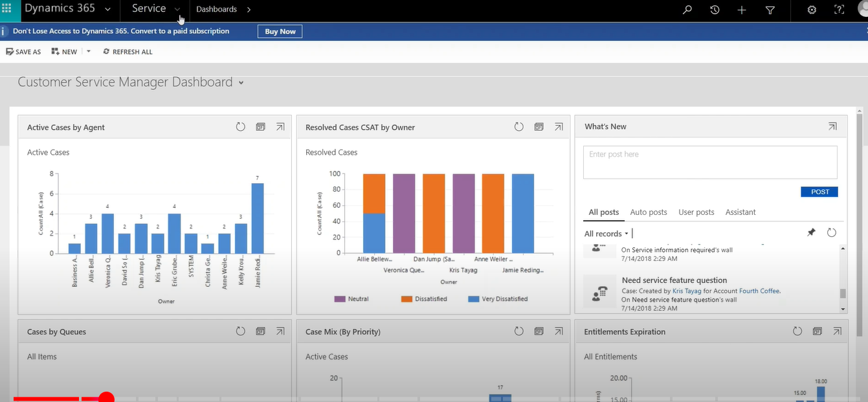Open Dynamics 365 settings gear
This screenshot has width=868, height=402.
click(x=812, y=10)
